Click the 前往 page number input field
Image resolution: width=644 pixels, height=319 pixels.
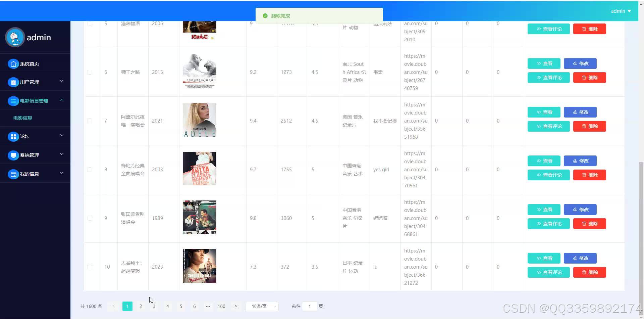(x=310, y=306)
